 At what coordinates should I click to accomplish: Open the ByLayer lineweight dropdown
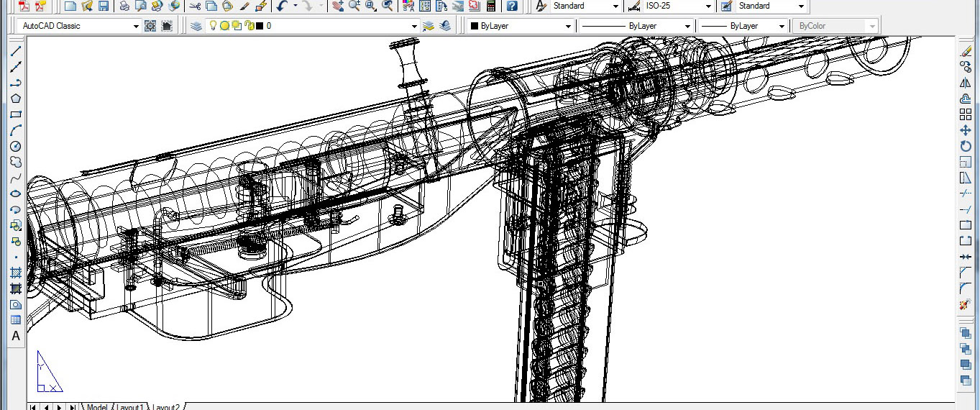click(x=782, y=26)
